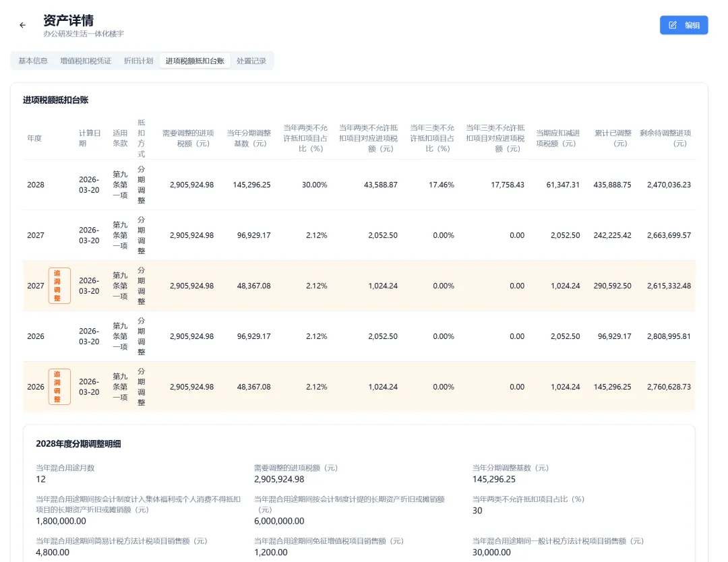728x562 pixels.
Task: Switch to the 折旧计划 tab
Action: [x=138, y=61]
